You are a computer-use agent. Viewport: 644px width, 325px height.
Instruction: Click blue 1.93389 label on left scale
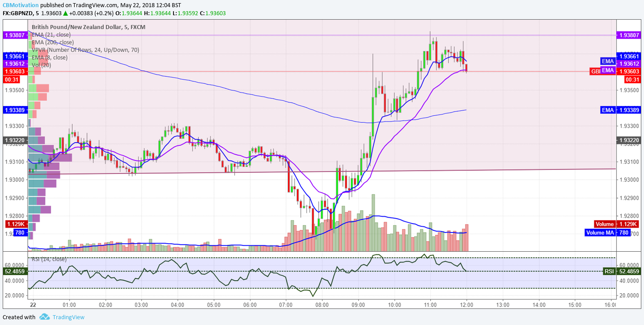(x=15, y=110)
